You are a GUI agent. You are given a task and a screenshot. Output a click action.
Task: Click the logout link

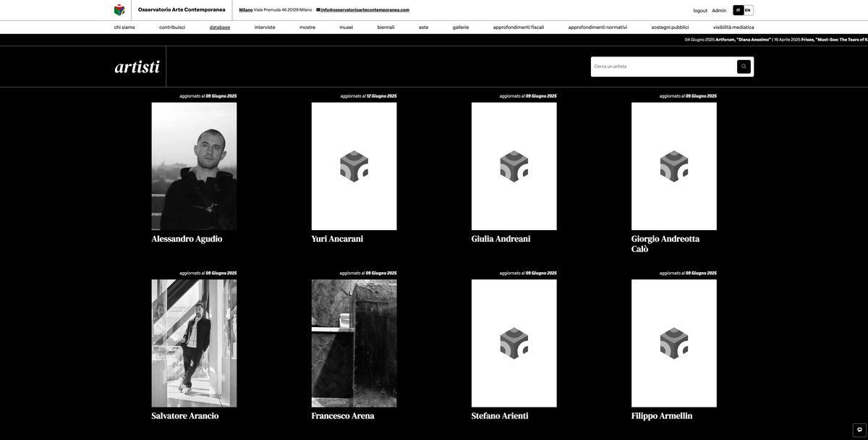[x=699, y=11]
